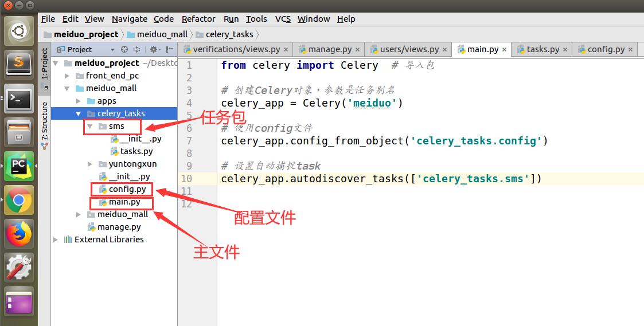Expand inner meiduo_mall package arrow
Viewport: 644px width, 326px height.
pos(79,214)
